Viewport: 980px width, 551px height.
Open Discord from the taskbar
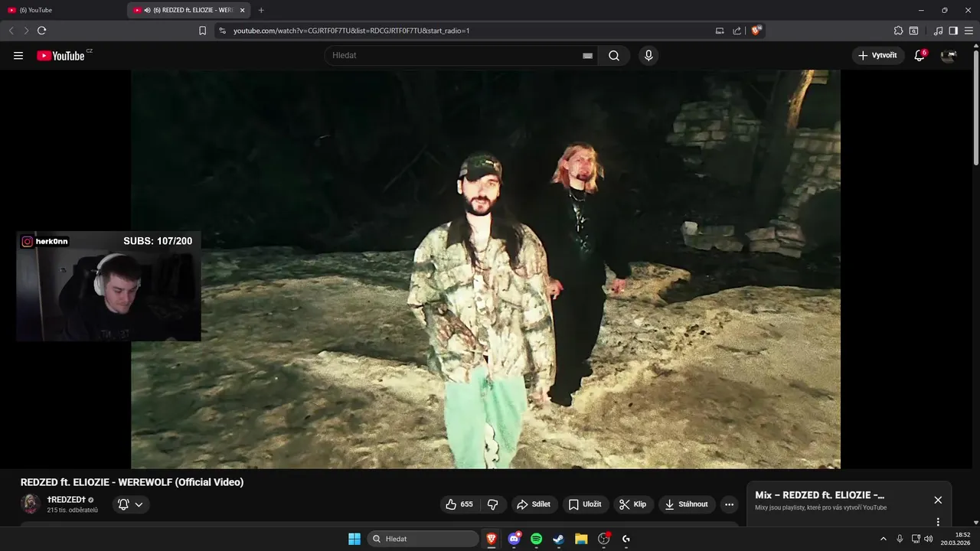pos(514,539)
